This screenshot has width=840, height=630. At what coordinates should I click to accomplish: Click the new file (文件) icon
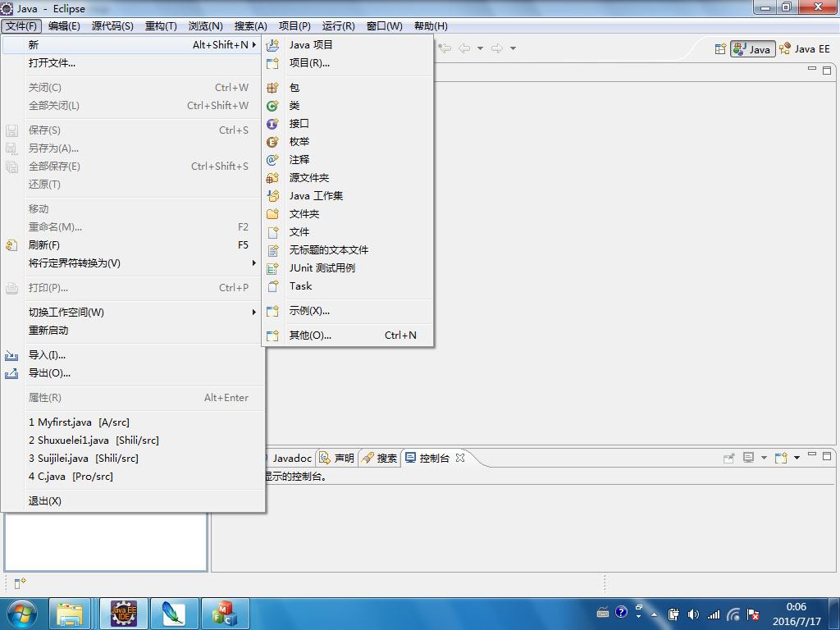(x=272, y=232)
